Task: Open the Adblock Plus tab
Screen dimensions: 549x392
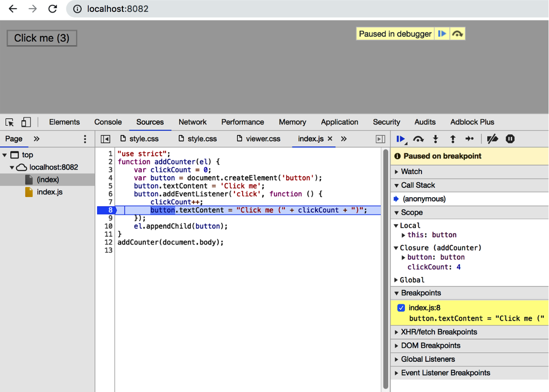Action: coord(472,122)
